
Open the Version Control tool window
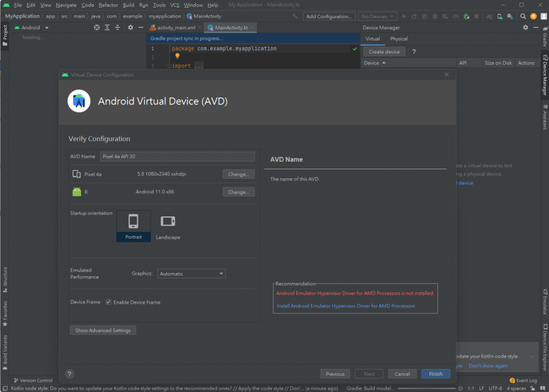pos(33,380)
